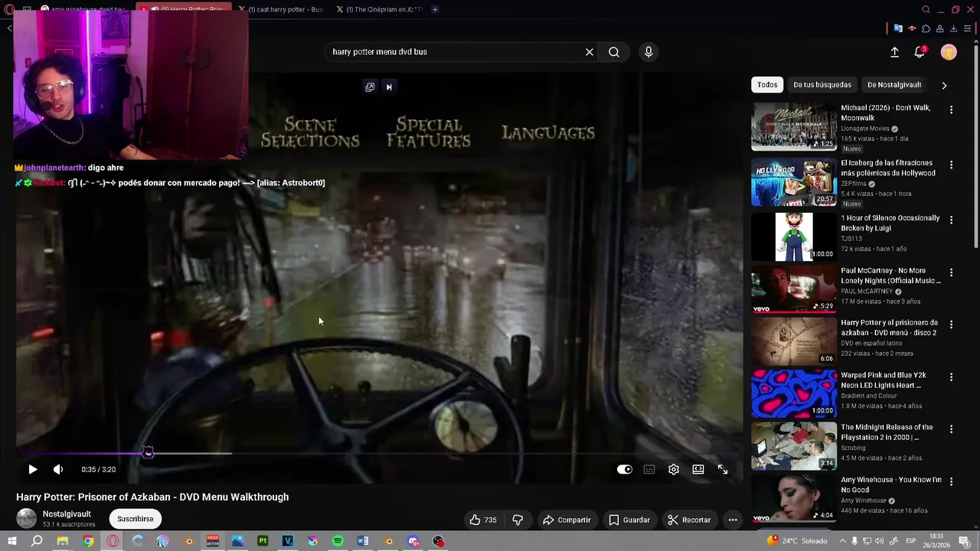This screenshot has height=551, width=980.
Task: Open File Explorer from taskbar
Action: (x=63, y=541)
